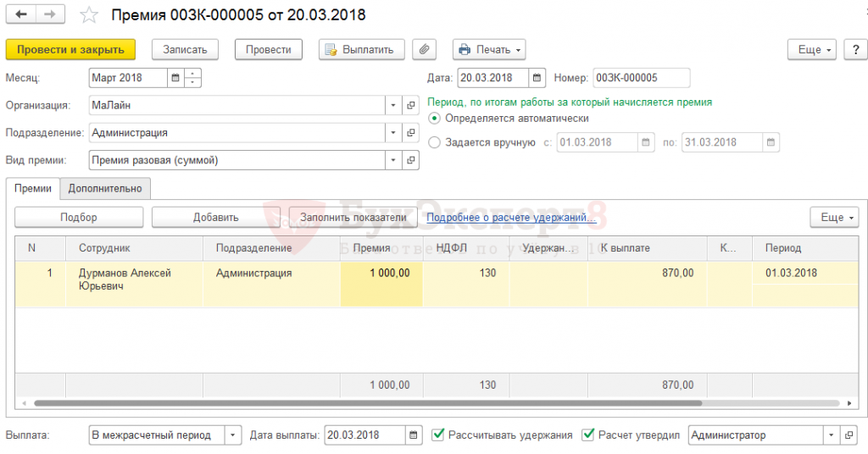Open help with the question mark button
Viewport: 868px width, 454px height.
(x=855, y=49)
